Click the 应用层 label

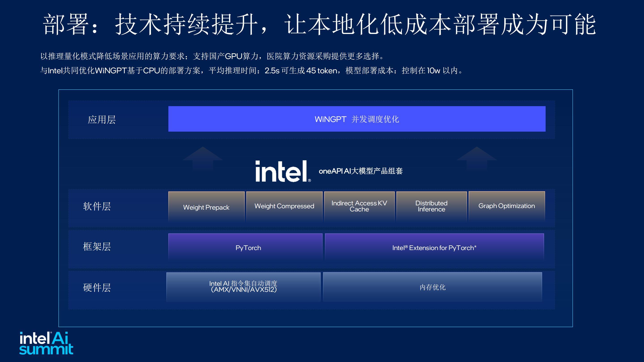[102, 120]
